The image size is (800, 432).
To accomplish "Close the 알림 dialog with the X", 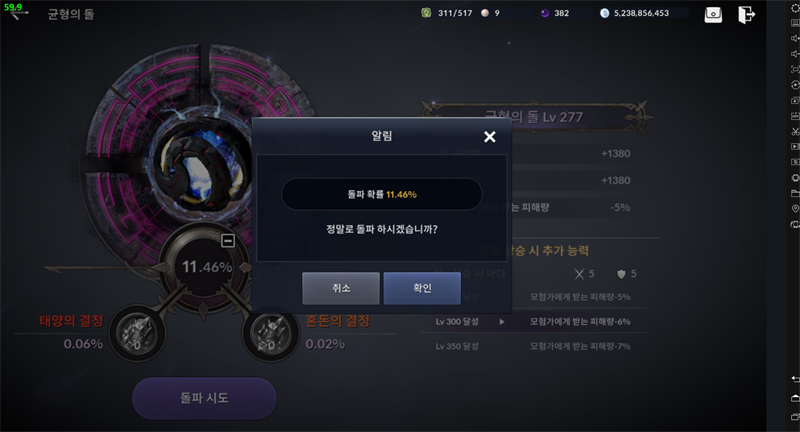I will pos(490,137).
